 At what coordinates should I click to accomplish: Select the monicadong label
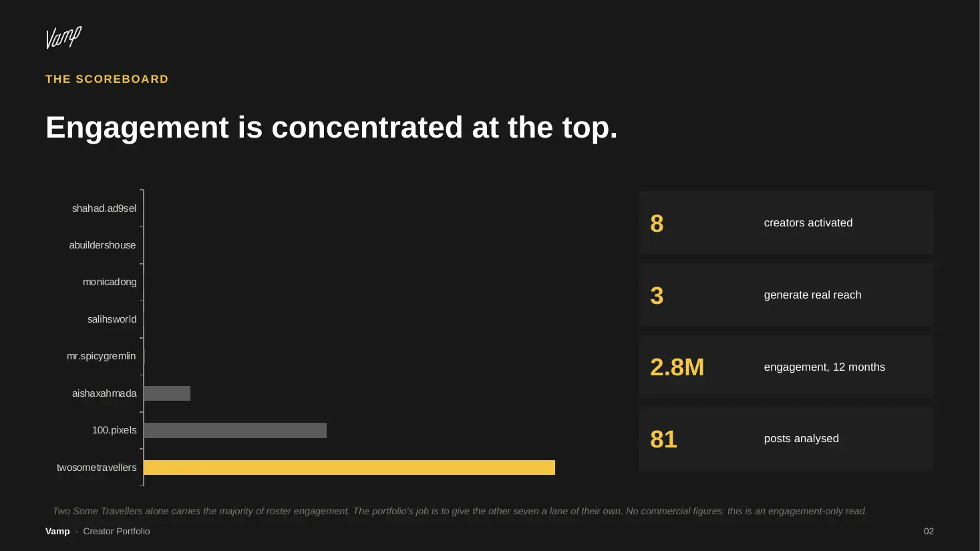pyautogui.click(x=110, y=282)
